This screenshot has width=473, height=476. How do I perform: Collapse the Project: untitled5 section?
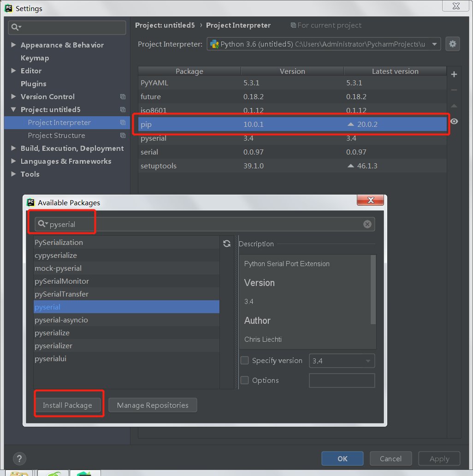point(13,109)
